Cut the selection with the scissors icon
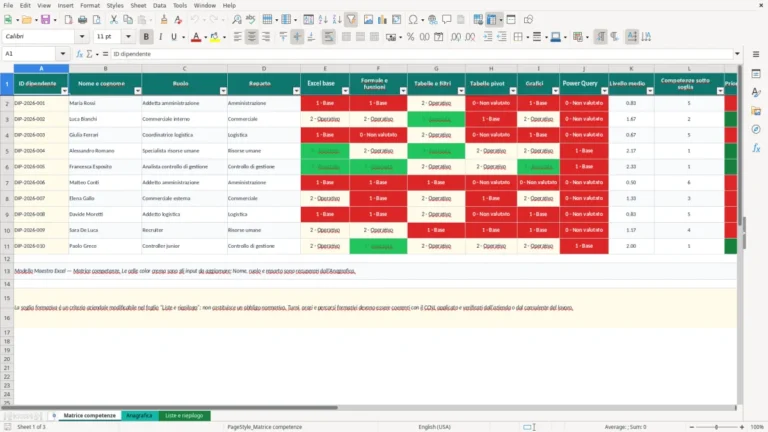 (x=114, y=20)
